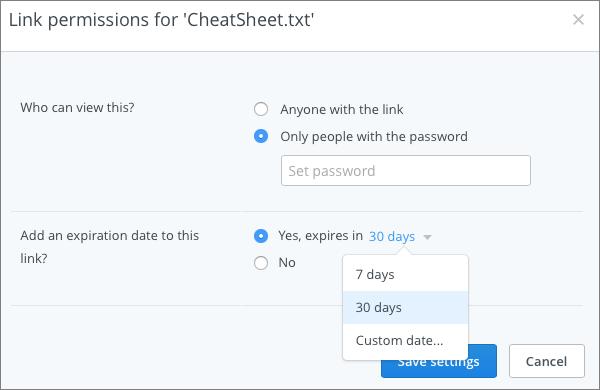Select 'Anyone with the link' radio option
The image size is (600, 390).
click(261, 109)
